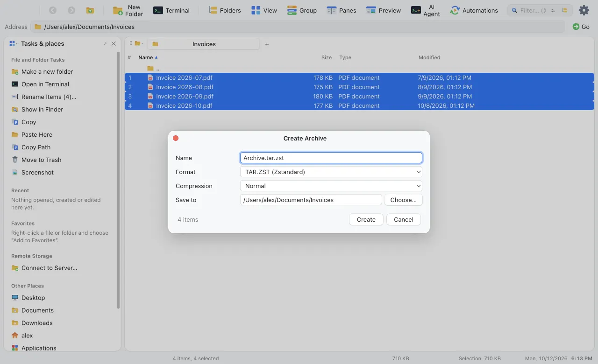Click Connect to Server... under Remote Storage

44,268
